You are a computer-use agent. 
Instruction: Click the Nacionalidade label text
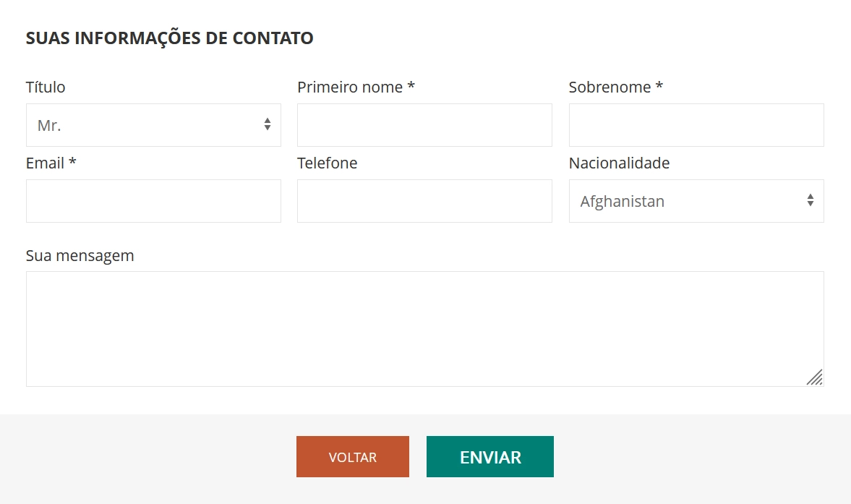tap(619, 163)
